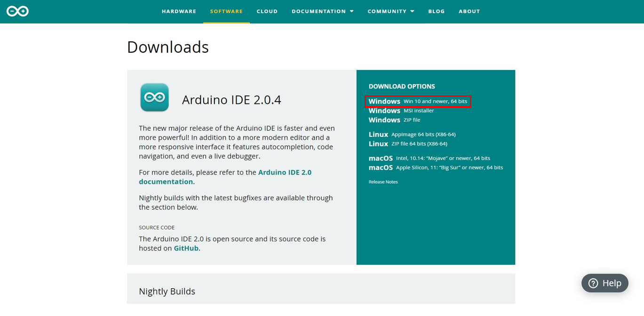Screen dimensions: 644x316
Task: Click the Help button label
Action: click(612, 283)
